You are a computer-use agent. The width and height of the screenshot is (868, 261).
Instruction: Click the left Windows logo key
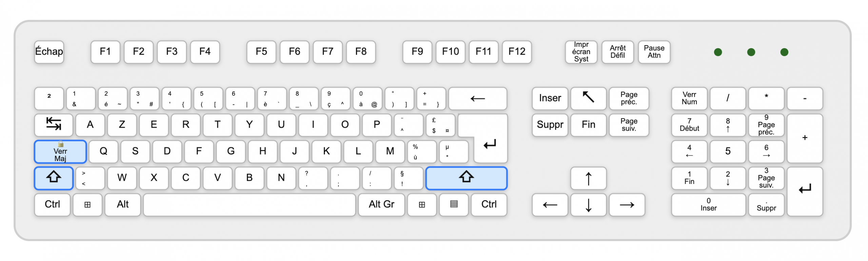tap(87, 204)
